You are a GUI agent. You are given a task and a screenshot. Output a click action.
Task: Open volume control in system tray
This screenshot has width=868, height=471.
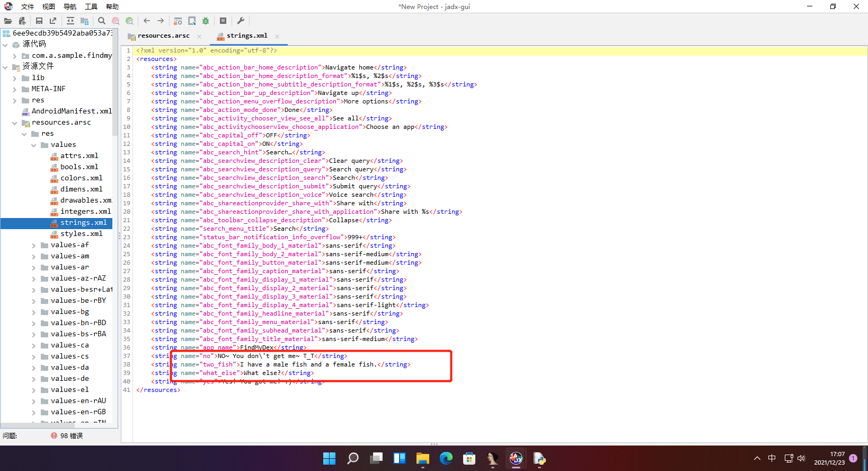click(x=801, y=458)
